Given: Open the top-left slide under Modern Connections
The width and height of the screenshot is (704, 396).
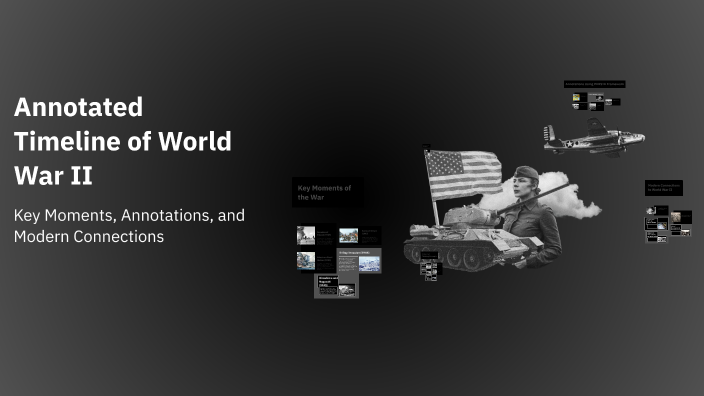Looking at the screenshot, I should coord(657,210).
